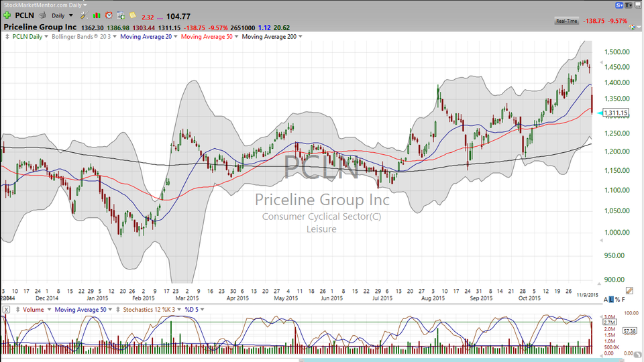Open the Moving Average 50 dropdown arrow in price pane
The height and width of the screenshot is (362, 644).
[x=236, y=36]
